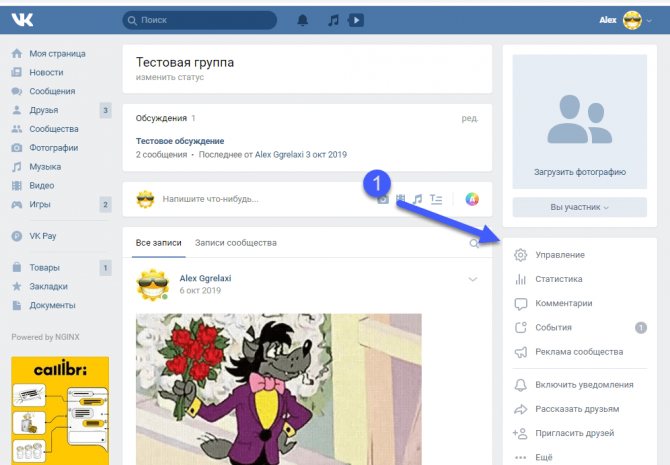The image size is (670, 465).
Task: Expand the Alex profile dropdown arrow
Action: coord(649,20)
